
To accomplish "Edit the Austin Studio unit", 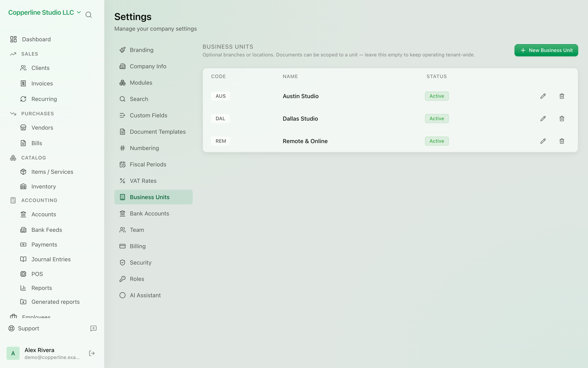I will (x=543, y=96).
